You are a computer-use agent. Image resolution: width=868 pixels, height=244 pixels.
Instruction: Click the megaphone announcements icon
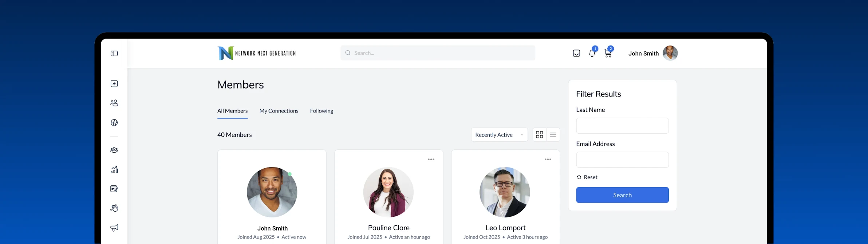pyautogui.click(x=114, y=228)
